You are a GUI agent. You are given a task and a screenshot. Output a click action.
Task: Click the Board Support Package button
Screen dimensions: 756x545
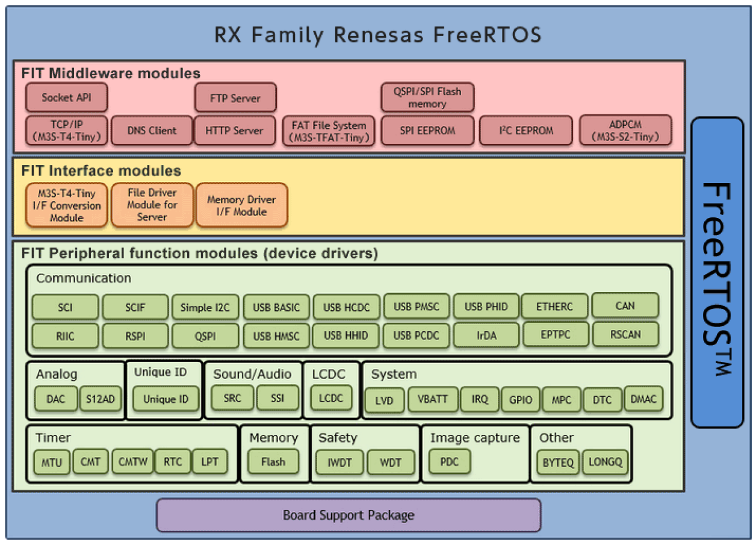349,515
